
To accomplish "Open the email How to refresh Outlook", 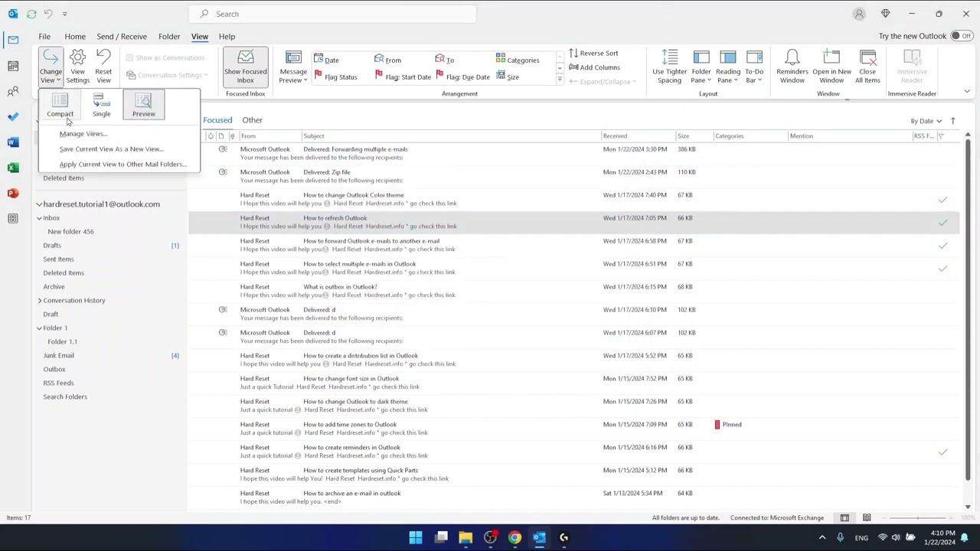I will tap(573, 222).
